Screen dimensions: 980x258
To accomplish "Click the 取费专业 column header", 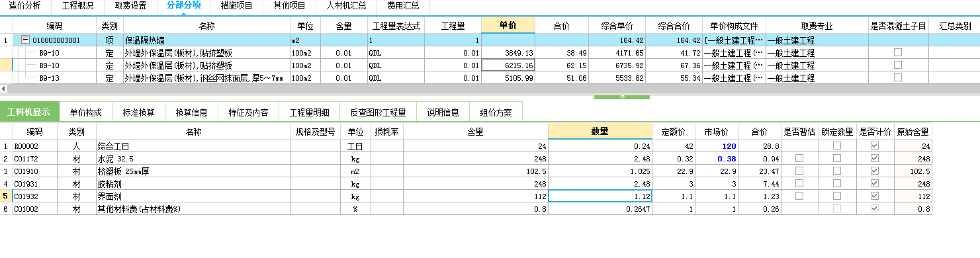I will 817,26.
